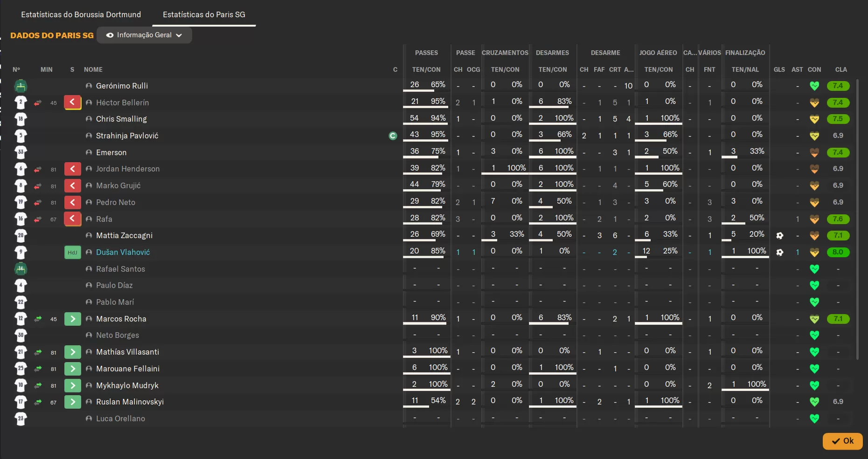Click the HdJ man-of-the-match badge for Dušan Vlahović
This screenshot has height=459, width=868.
coord(72,252)
